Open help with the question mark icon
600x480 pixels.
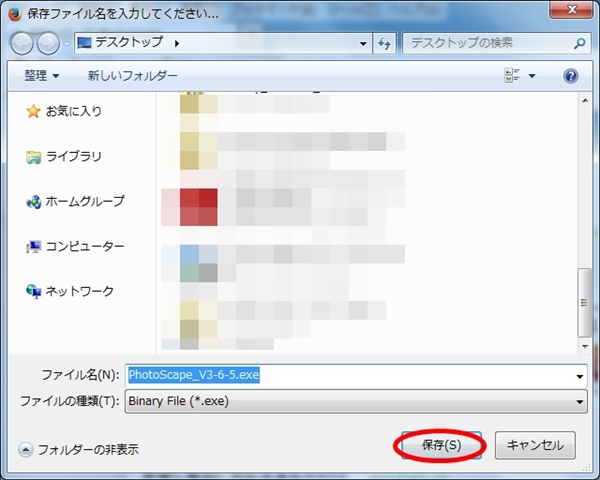pos(571,76)
